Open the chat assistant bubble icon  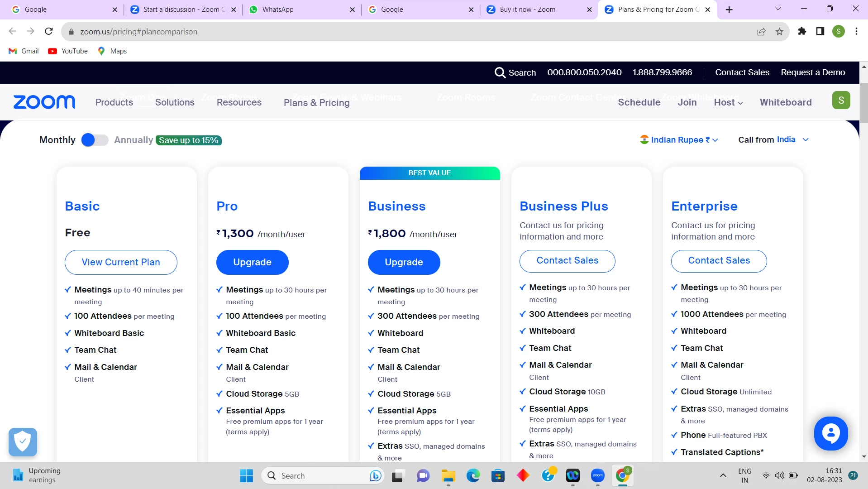tap(830, 433)
